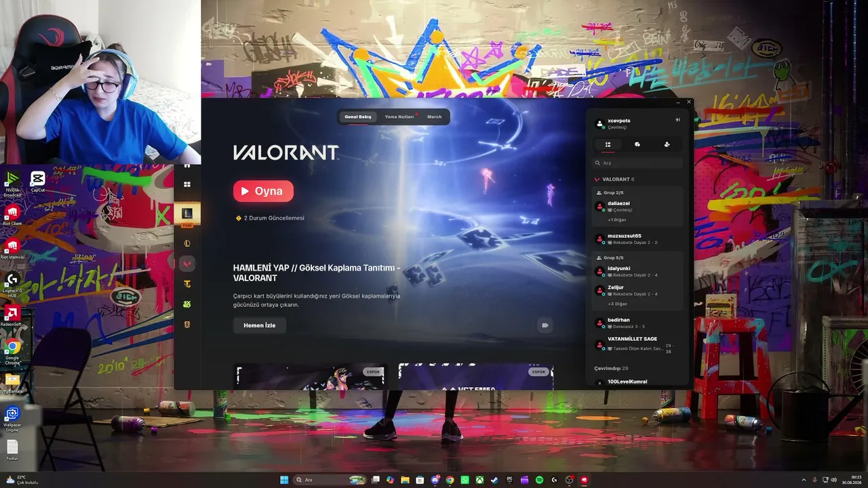Image resolution: width=868 pixels, height=488 pixels.
Task: Select friend bedirhan in the list
Action: click(637, 323)
